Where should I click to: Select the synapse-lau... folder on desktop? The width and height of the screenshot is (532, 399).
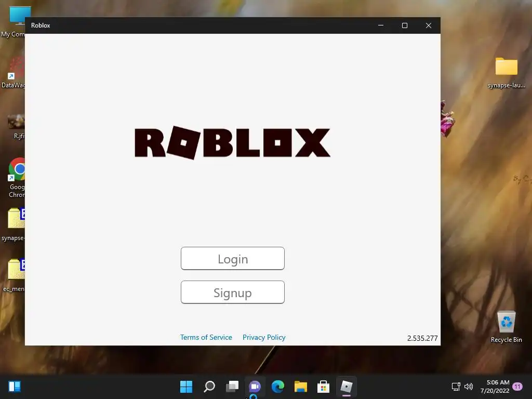(506, 73)
